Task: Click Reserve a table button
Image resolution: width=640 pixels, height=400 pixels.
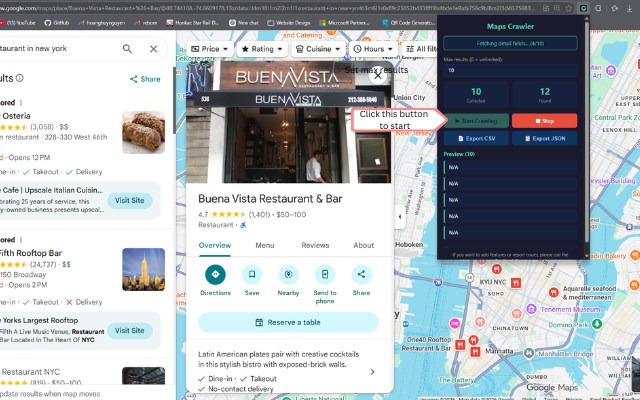Action: point(288,322)
